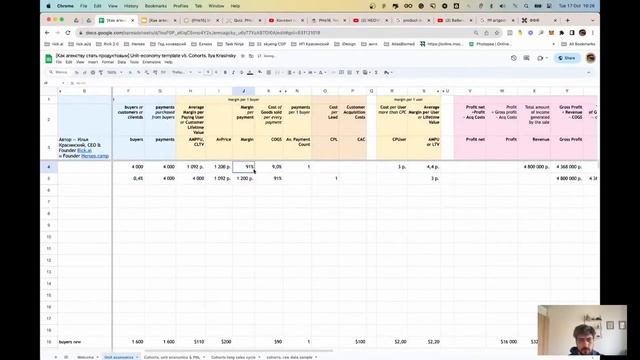Viewport: 640px width, 360px height.
Task: Select the 9,0% cell in row 4
Action: (269, 167)
